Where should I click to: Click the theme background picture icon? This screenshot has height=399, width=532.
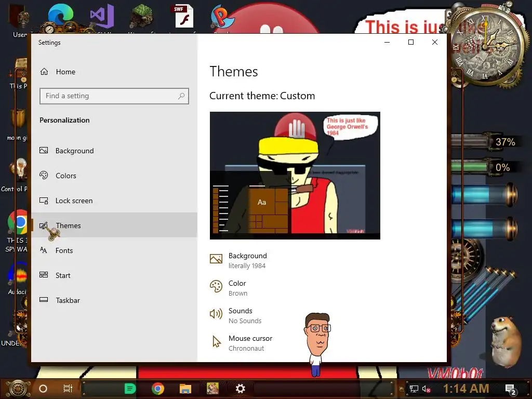pyautogui.click(x=216, y=259)
